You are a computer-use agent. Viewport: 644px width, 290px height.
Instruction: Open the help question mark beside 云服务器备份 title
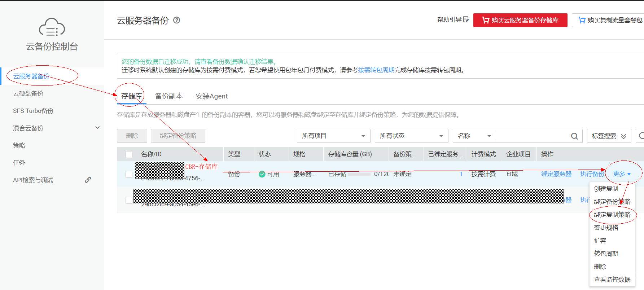pos(177,20)
